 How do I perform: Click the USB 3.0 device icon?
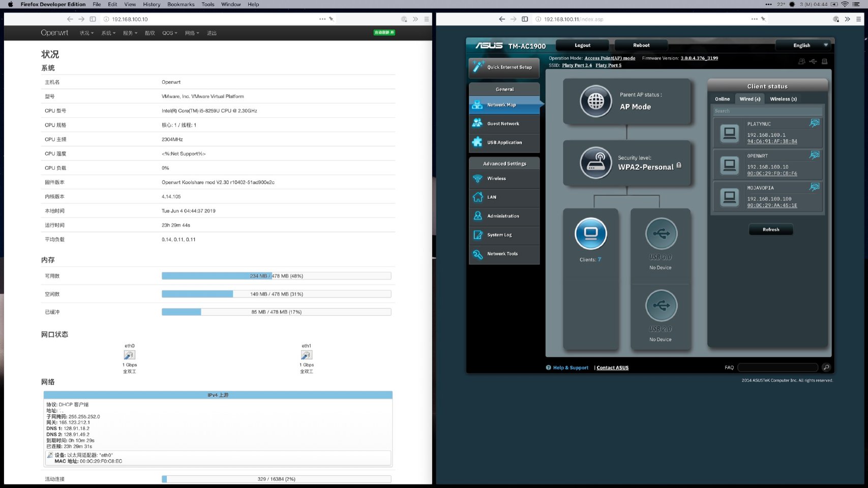click(x=661, y=234)
